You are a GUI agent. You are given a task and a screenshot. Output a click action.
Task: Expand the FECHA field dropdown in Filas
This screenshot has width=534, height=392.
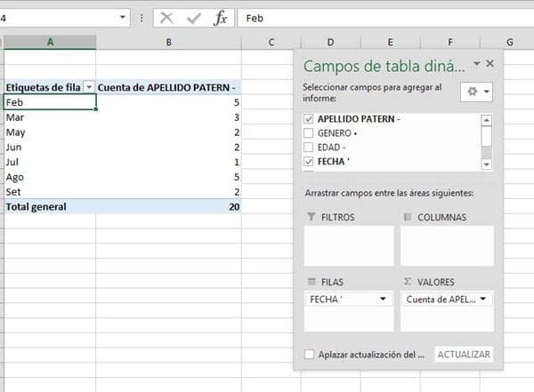(x=383, y=300)
